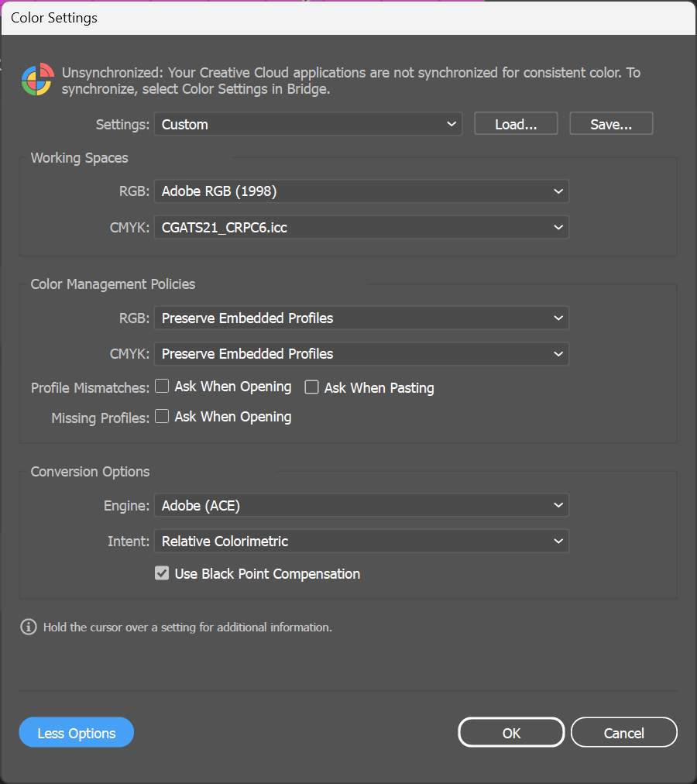Click the Creative Cloud sync color wheel icon

click(36, 80)
